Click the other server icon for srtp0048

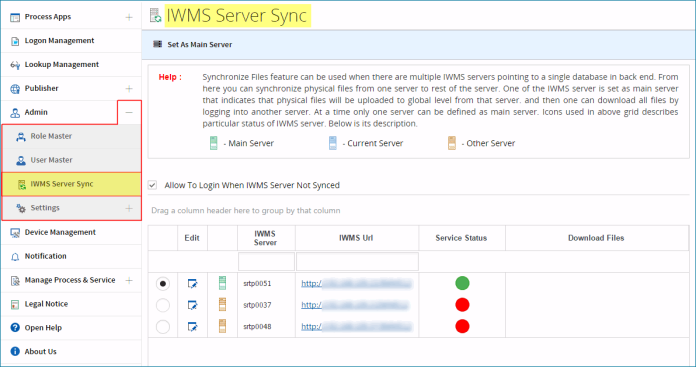222,326
